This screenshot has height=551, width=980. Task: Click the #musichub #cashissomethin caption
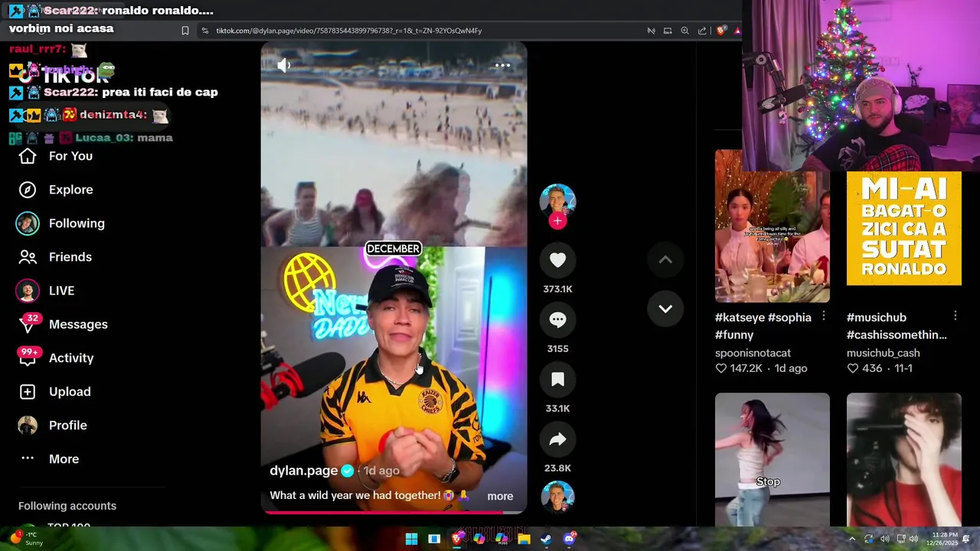pyautogui.click(x=897, y=326)
